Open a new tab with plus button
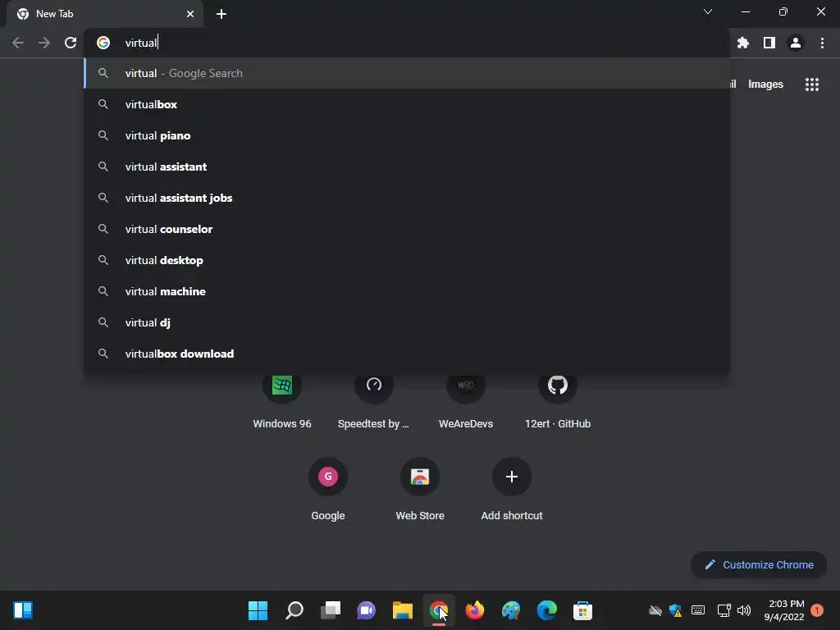 pyautogui.click(x=221, y=14)
